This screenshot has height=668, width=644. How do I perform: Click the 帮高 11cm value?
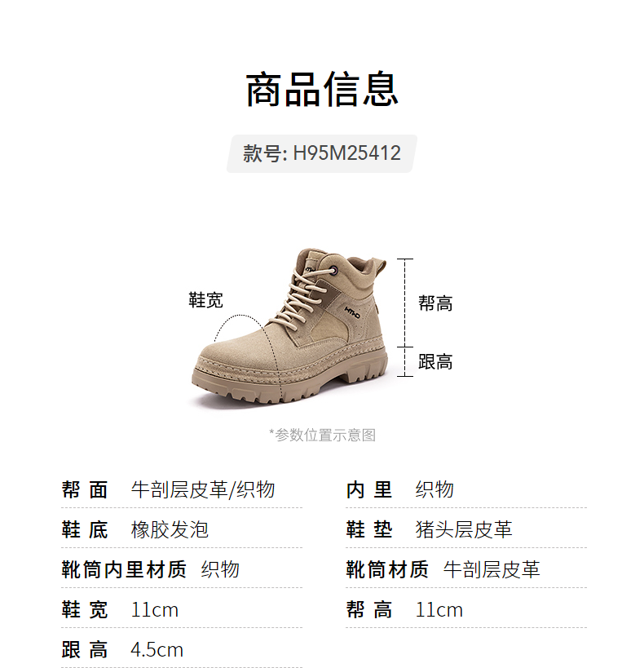(x=439, y=610)
